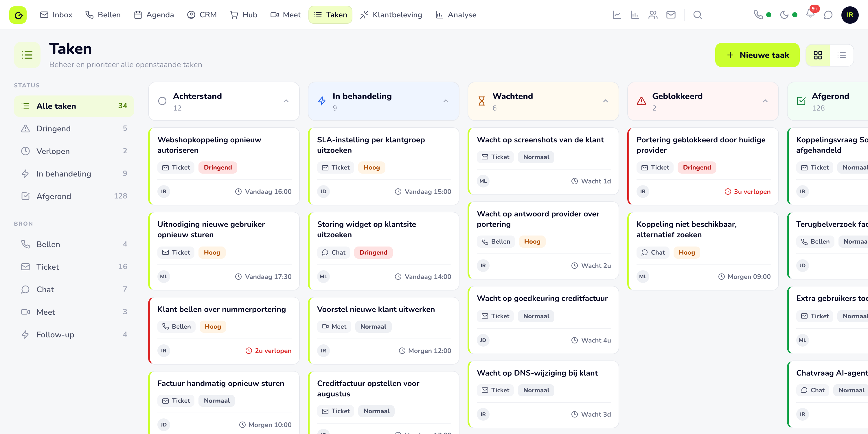Open the Meet tab in top navigation

(x=285, y=15)
